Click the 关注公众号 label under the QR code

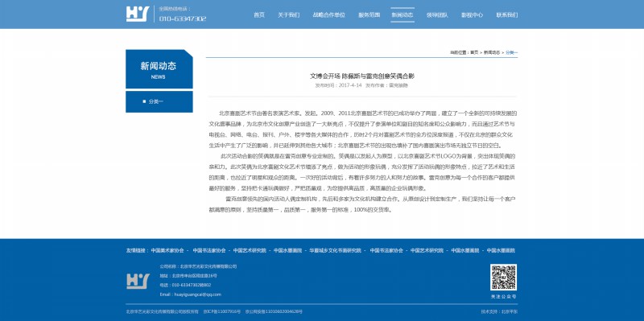pyautogui.click(x=504, y=296)
